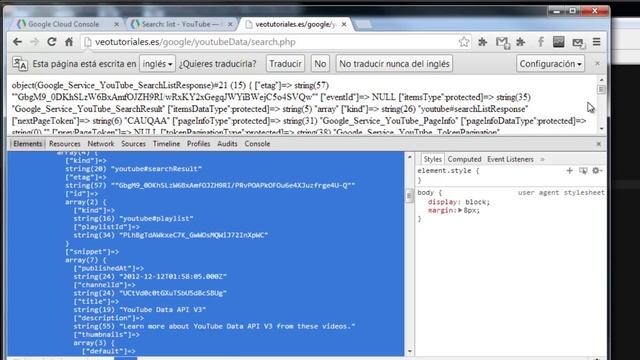Open the Sources devtools tab
Viewport: 640px width, 360px height.
click(x=133, y=144)
